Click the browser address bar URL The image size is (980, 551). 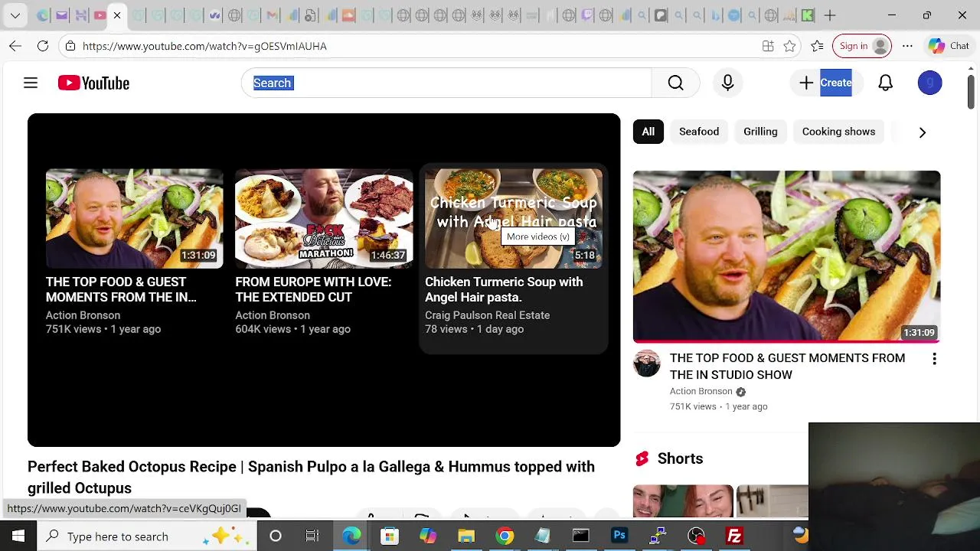pyautogui.click(x=204, y=46)
